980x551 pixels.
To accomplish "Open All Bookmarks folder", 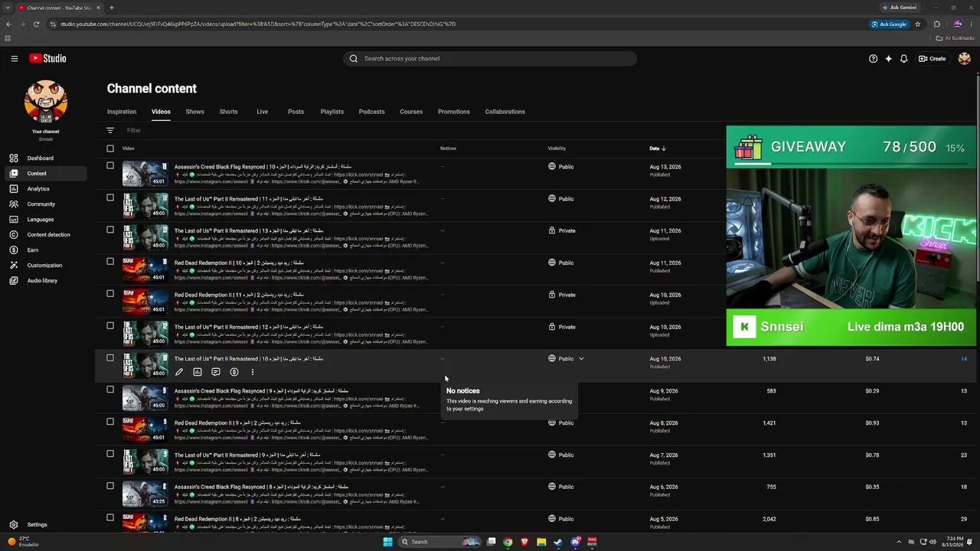I will pyautogui.click(x=955, y=38).
